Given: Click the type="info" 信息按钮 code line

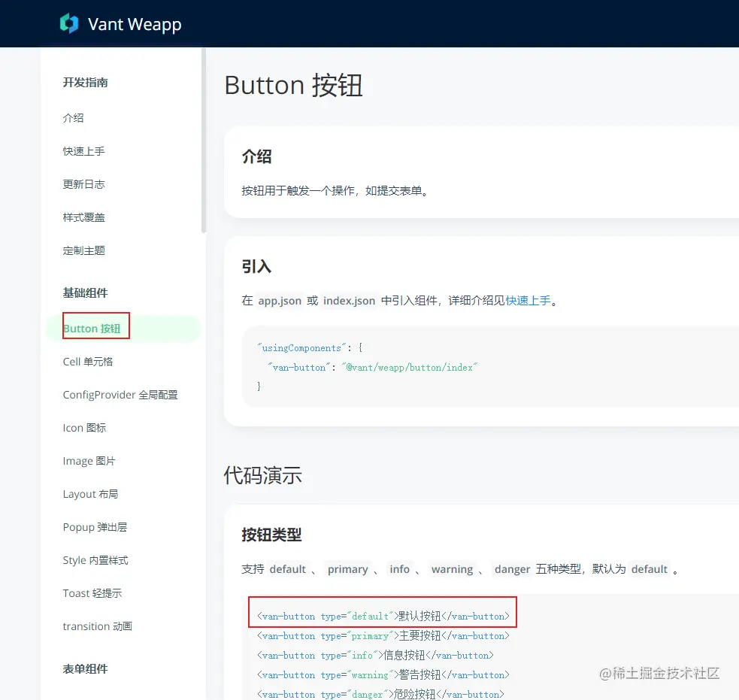Looking at the screenshot, I should (x=375, y=655).
